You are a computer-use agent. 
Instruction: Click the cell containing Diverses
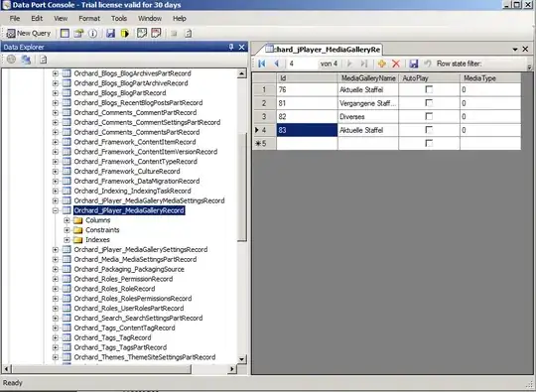368,116
